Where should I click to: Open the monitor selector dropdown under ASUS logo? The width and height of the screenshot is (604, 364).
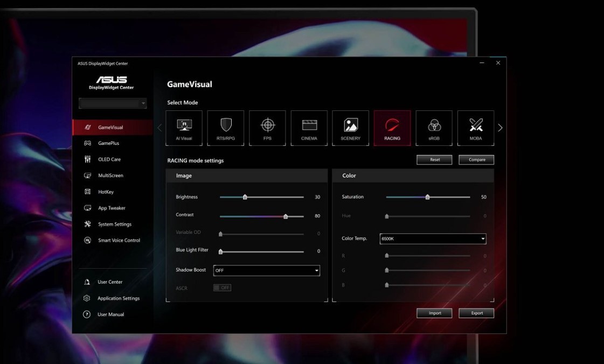pos(113,103)
